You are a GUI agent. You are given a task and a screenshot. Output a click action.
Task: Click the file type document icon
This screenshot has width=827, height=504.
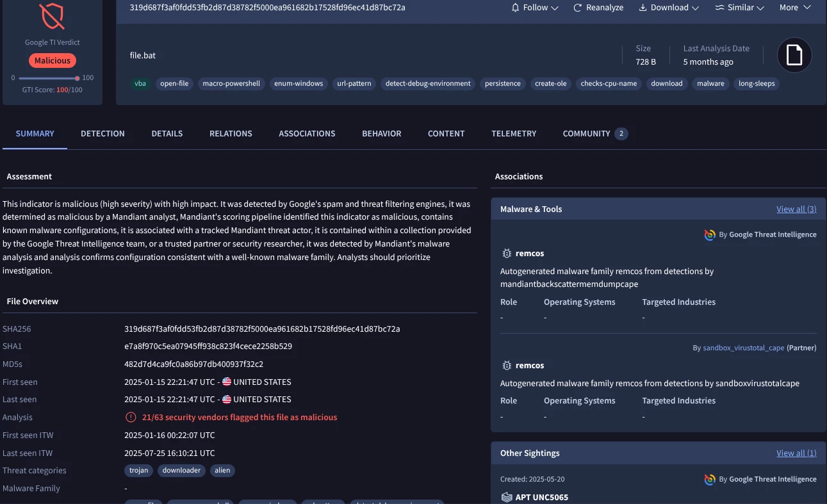pos(794,55)
